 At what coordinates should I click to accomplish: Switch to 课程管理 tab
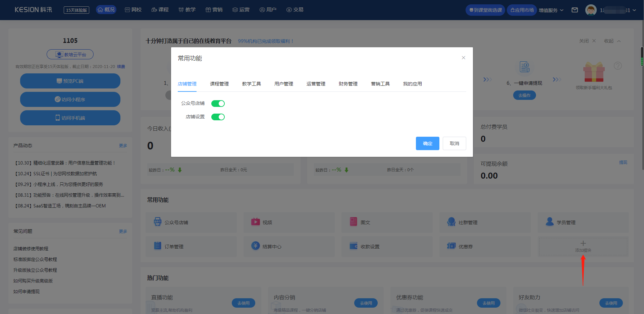tap(219, 84)
